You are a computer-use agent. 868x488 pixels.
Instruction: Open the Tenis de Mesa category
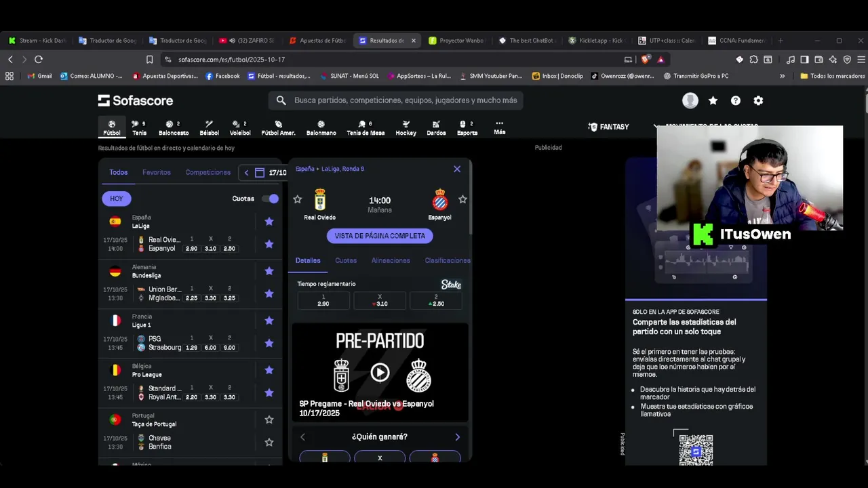click(x=366, y=127)
